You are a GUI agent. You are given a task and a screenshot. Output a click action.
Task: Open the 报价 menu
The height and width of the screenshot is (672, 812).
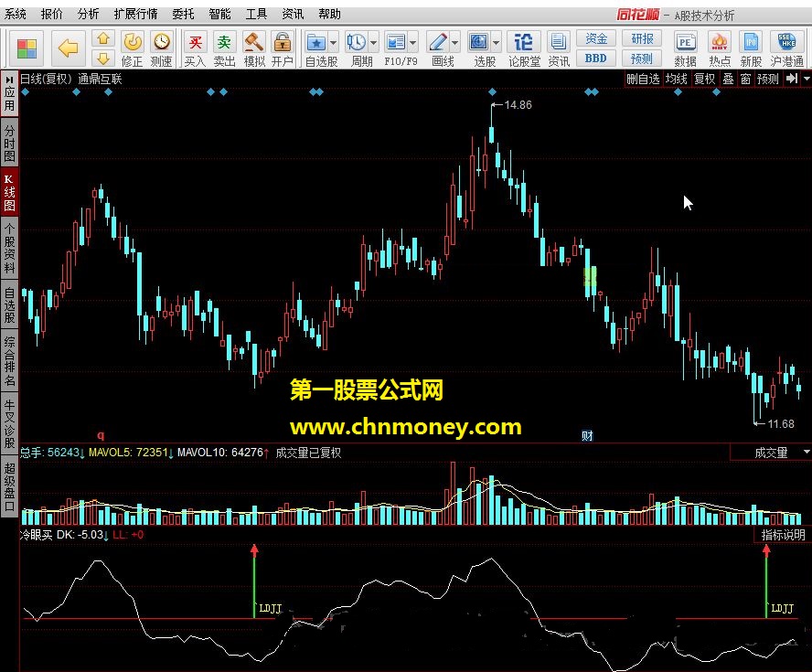[x=52, y=14]
